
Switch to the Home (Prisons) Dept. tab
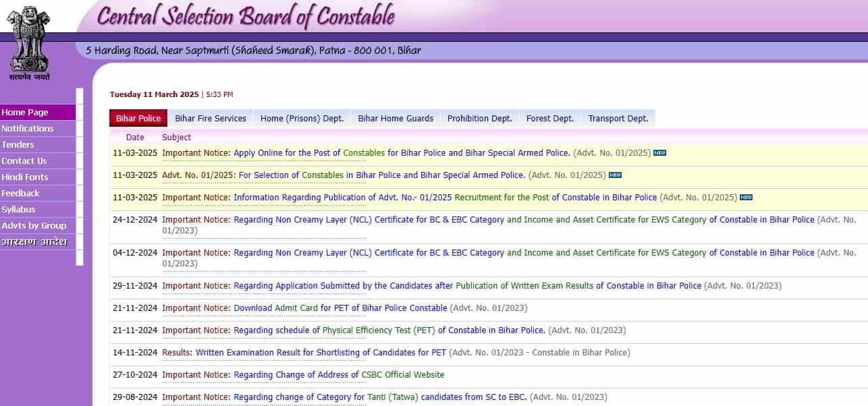pos(302,118)
